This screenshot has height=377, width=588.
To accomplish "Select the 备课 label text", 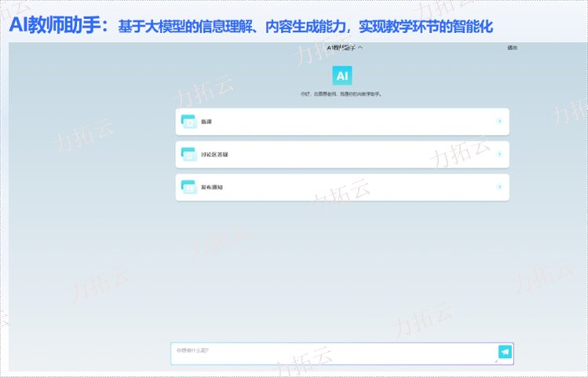I will (206, 122).
